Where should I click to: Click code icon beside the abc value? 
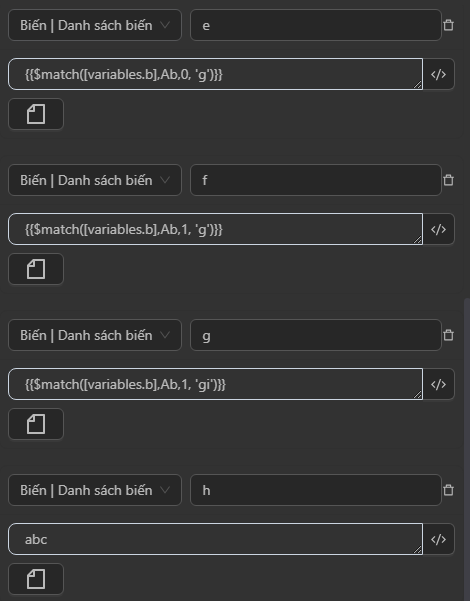tap(439, 539)
